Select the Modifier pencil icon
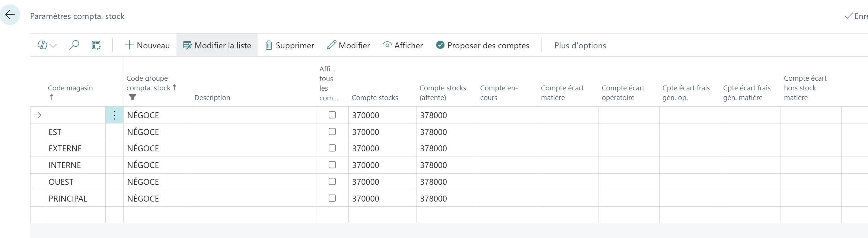The width and height of the screenshot is (868, 238). 331,45
